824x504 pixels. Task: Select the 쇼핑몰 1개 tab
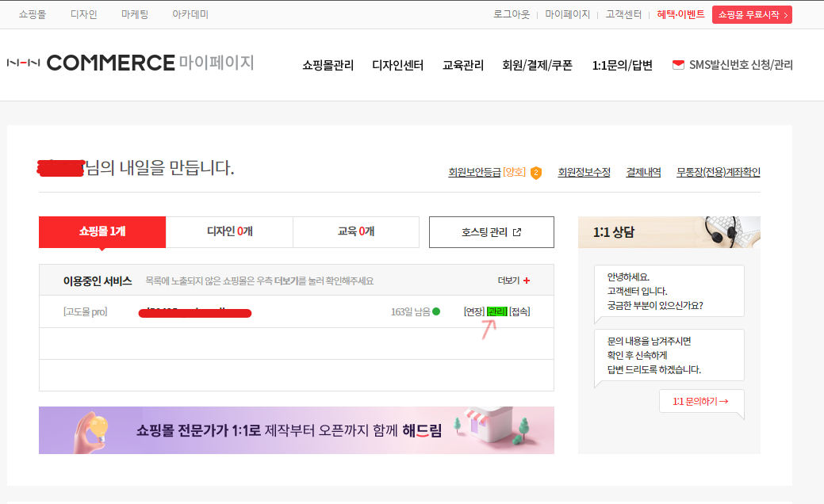coord(102,231)
